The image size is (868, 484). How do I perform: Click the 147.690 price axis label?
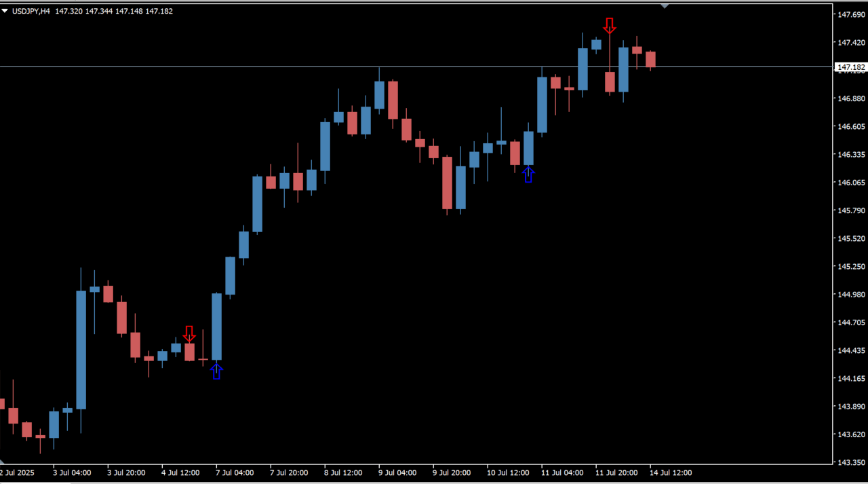click(x=852, y=14)
